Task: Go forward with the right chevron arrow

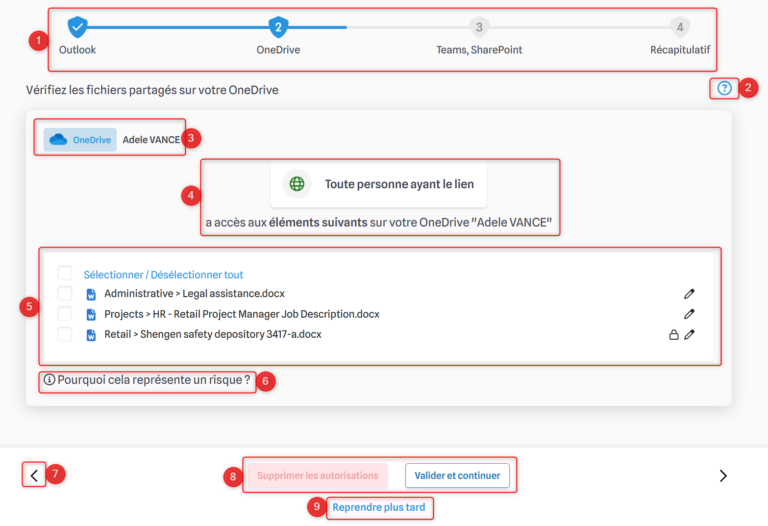Action: (723, 476)
